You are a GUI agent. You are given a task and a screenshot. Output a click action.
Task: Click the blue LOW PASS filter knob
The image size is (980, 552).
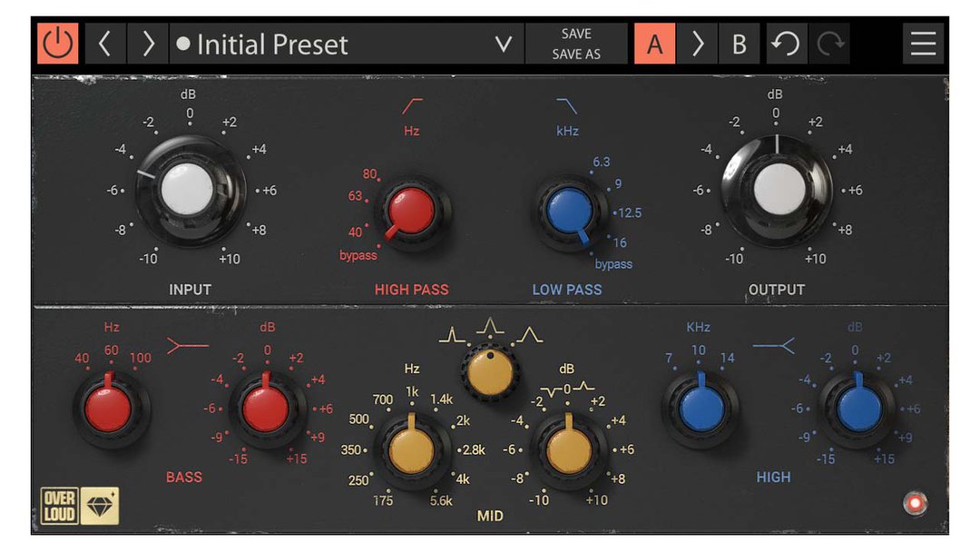(569, 212)
